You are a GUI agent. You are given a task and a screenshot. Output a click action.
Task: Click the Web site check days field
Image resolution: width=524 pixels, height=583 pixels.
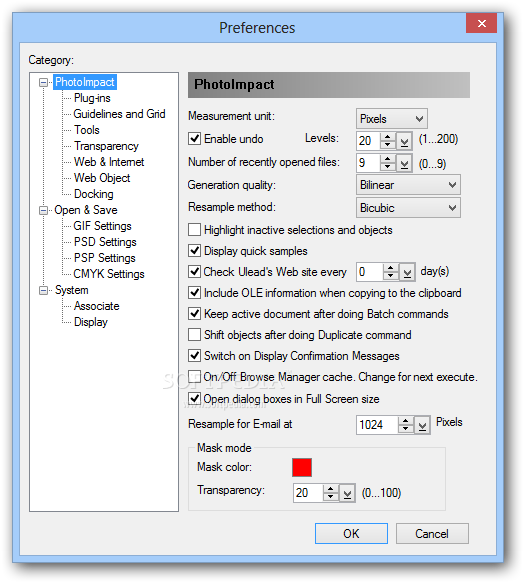[x=370, y=272]
